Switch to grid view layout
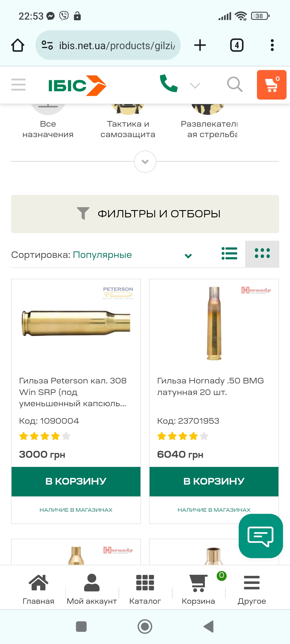Screen dimensions: 290x644 (x=262, y=254)
